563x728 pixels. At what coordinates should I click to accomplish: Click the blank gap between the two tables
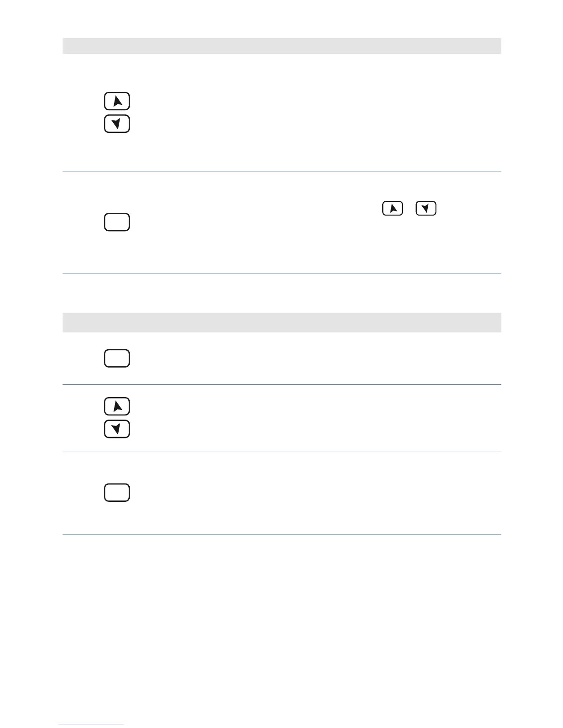(281, 293)
